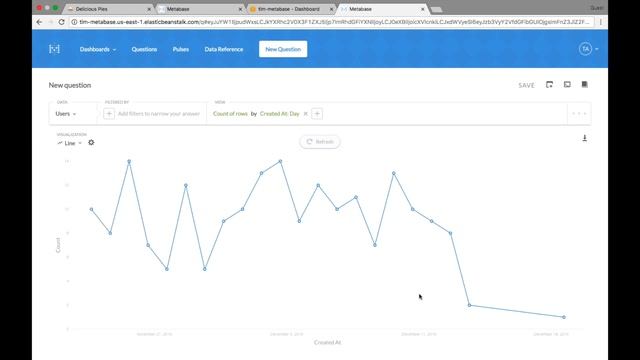
Task: Click the data reference book icon
Action: (584, 84)
